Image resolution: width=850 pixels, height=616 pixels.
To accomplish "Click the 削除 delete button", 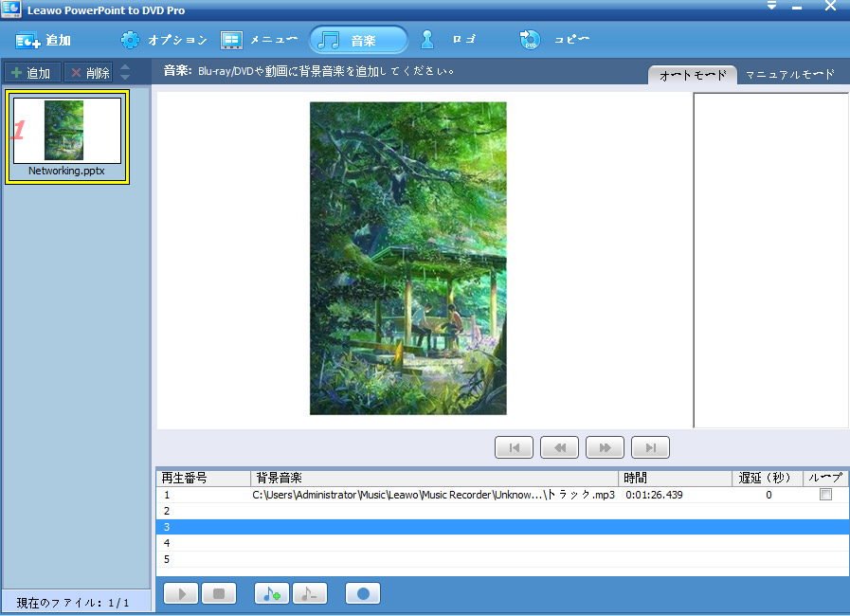I will tap(89, 72).
